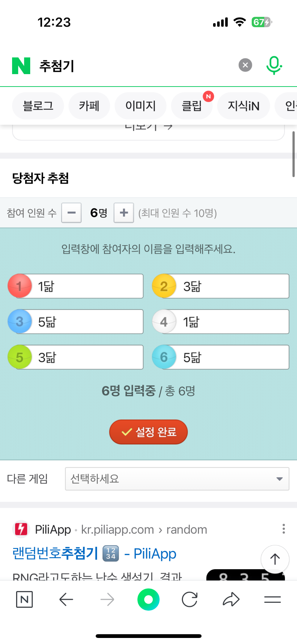Share the page using share arrow icon

(x=231, y=599)
